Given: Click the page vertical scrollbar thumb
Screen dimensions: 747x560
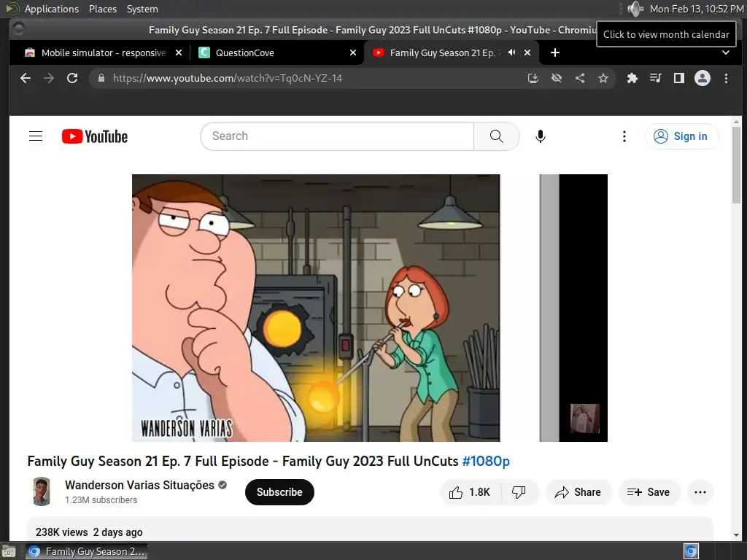Looking at the screenshot, I should coord(737,164).
